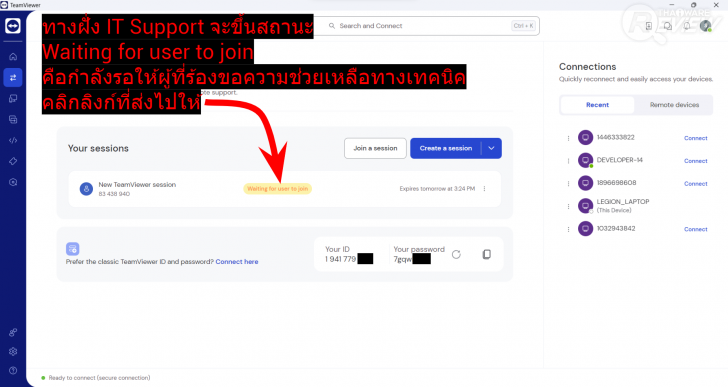The image size is (728, 387).
Task: Switch to the Remote devices tab
Action: (x=674, y=105)
